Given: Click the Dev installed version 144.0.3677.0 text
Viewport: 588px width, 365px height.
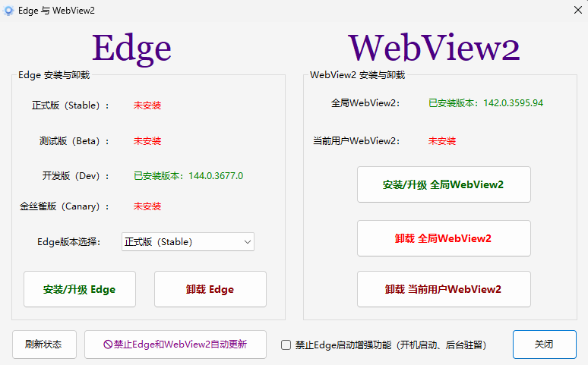Looking at the screenshot, I should (x=188, y=176).
